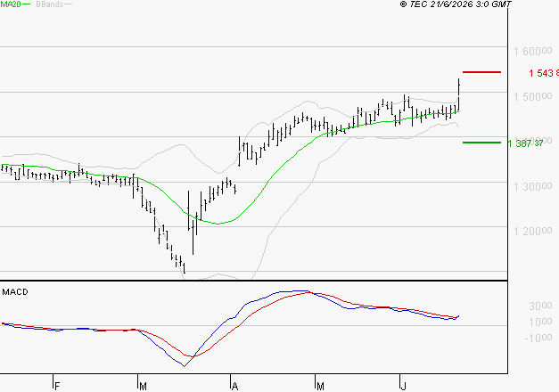Click the MACD 3000 scale label

point(540,306)
